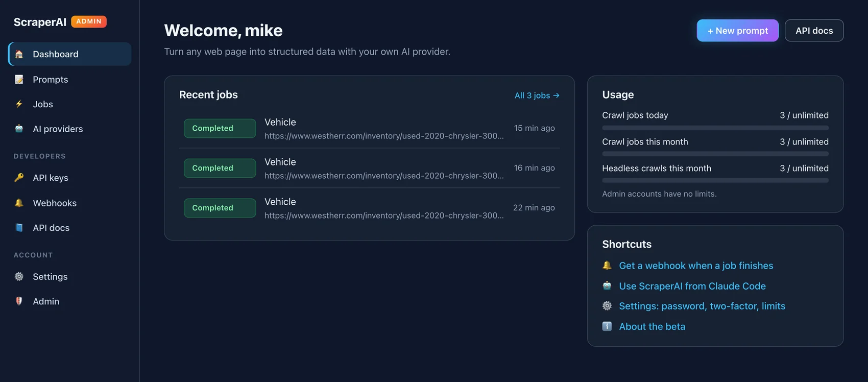The image size is (868, 382).
Task: Click the Settings gear icon in sidebar
Action: pyautogui.click(x=19, y=276)
